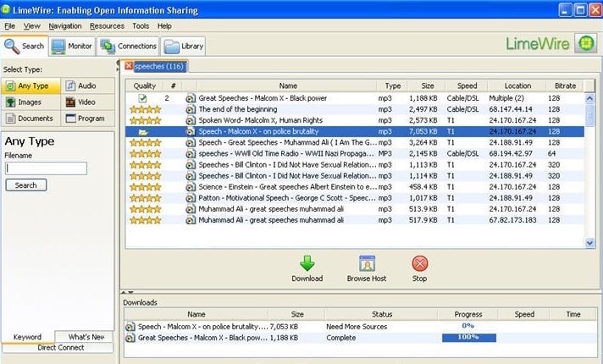The width and height of the screenshot is (603, 364).
Task: Select the Audio search type
Action: point(88,85)
